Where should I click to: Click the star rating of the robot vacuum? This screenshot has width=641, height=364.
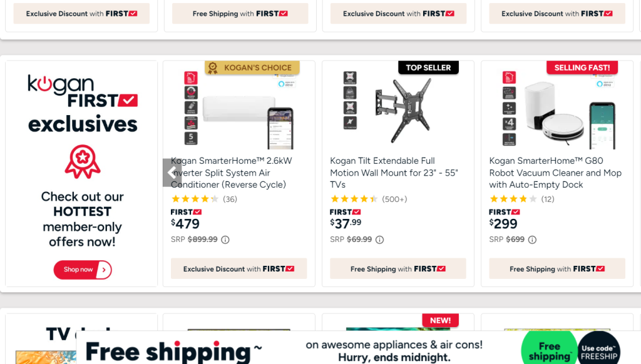(x=513, y=199)
